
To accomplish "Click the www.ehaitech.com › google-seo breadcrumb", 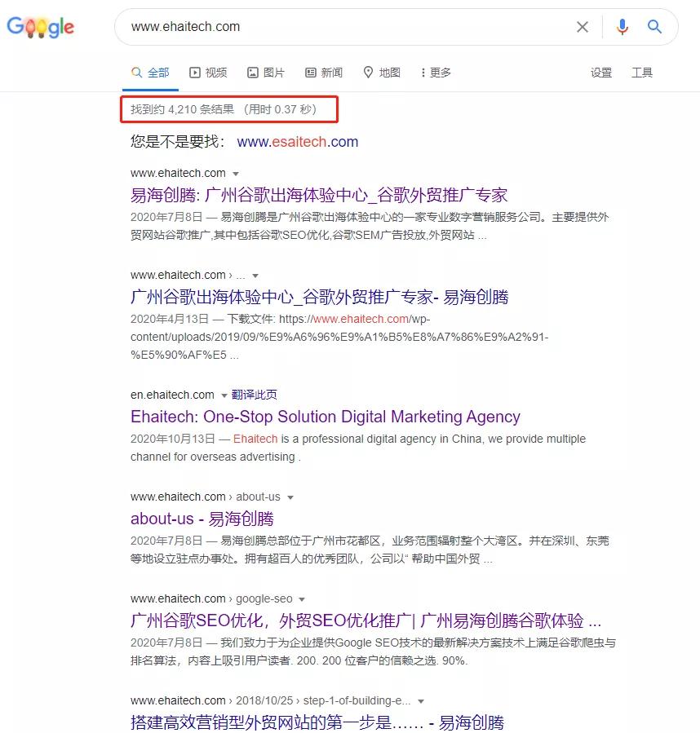I will tap(211, 598).
